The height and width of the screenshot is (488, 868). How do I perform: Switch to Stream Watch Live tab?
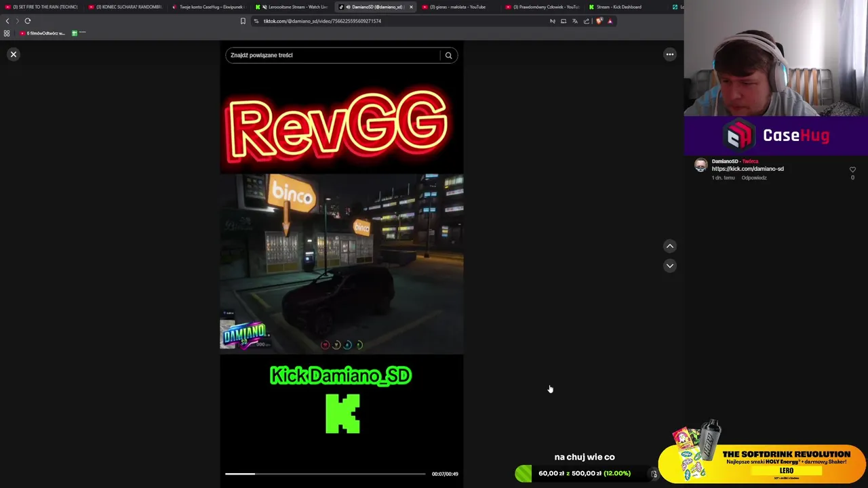click(293, 7)
